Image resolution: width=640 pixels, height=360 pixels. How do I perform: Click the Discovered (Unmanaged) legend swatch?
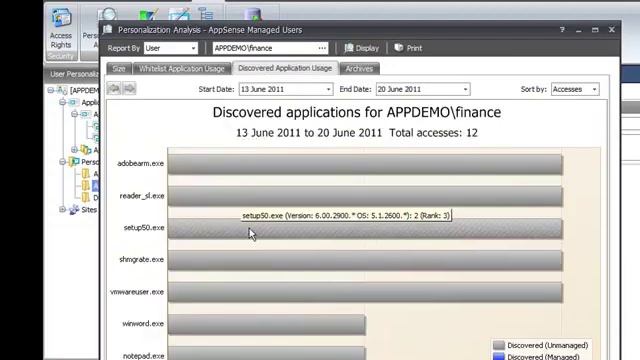[499, 345]
